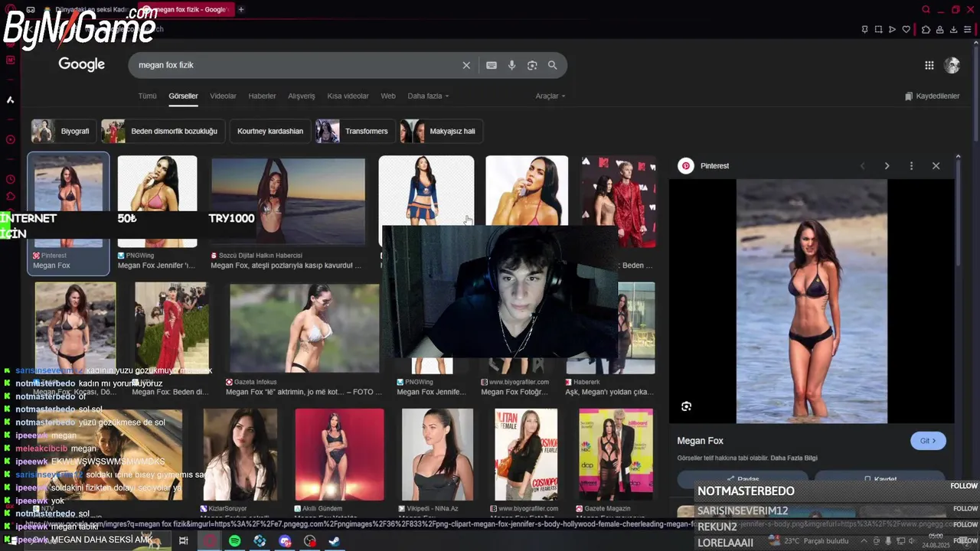Search by image with Google Lens
980x551 pixels.
point(532,65)
